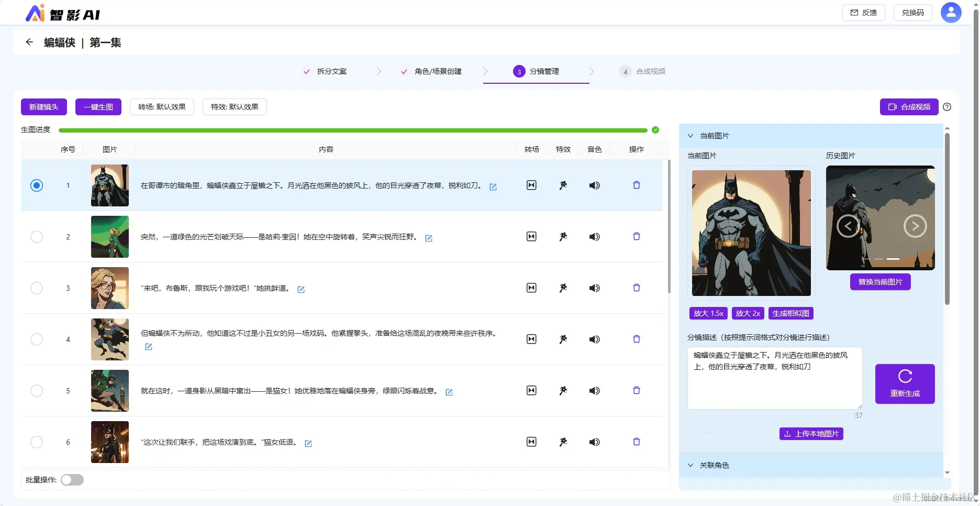Select the radio button for shot 6
This screenshot has width=980, height=506.
(x=37, y=442)
